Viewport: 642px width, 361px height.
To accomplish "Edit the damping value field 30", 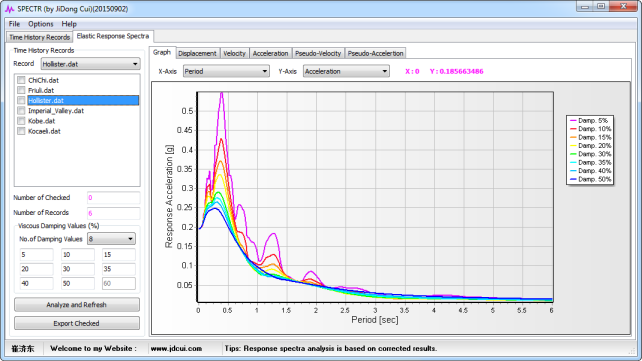I will 77,269.
